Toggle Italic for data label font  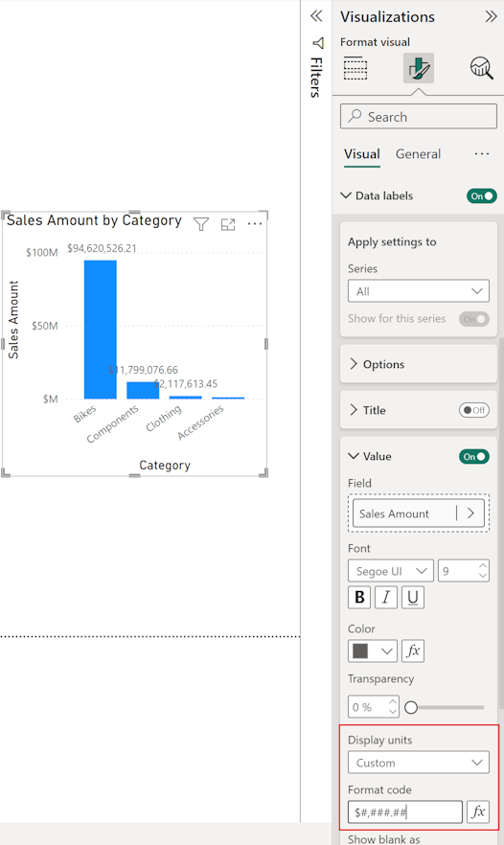386,597
